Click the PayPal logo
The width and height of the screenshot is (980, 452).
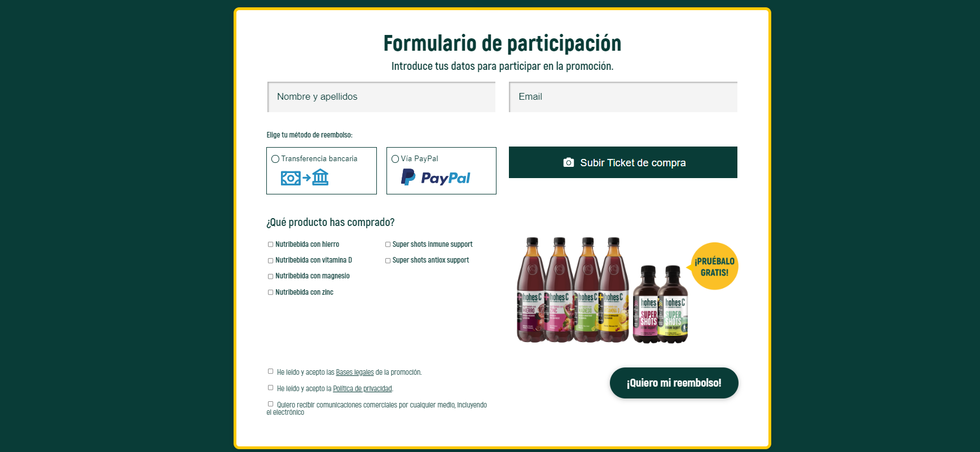pos(436,178)
